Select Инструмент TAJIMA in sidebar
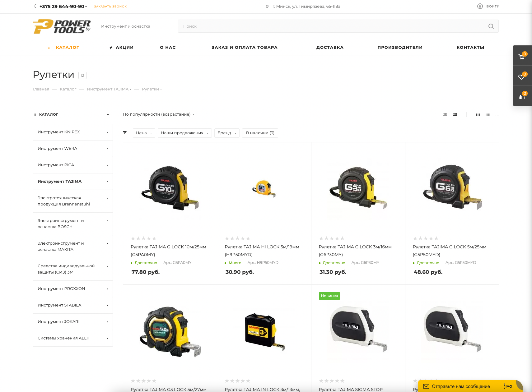 click(73, 182)
